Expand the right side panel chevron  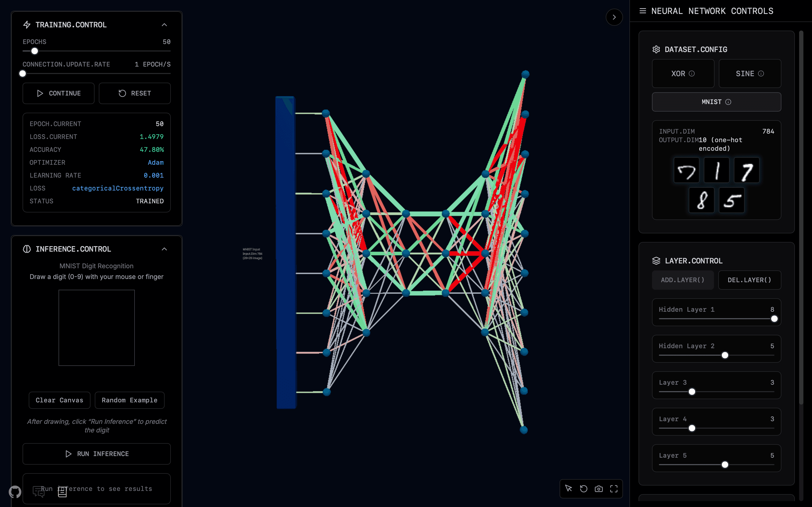pyautogui.click(x=614, y=17)
